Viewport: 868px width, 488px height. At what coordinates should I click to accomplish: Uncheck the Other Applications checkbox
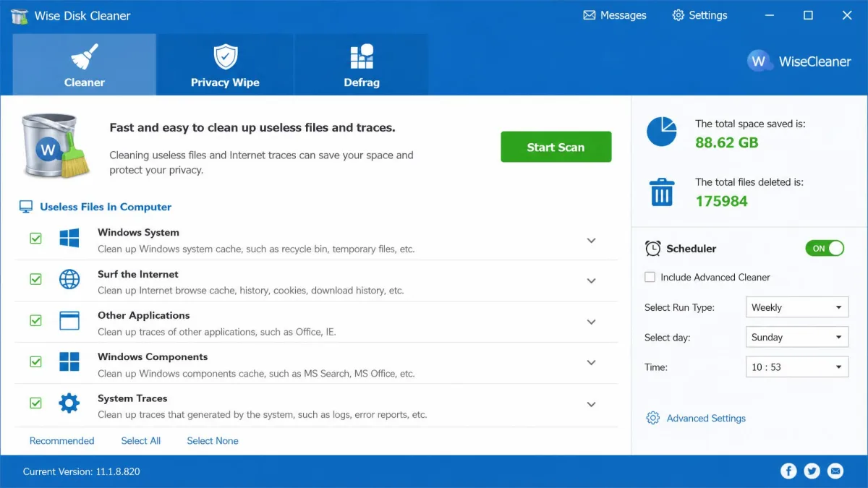point(35,320)
